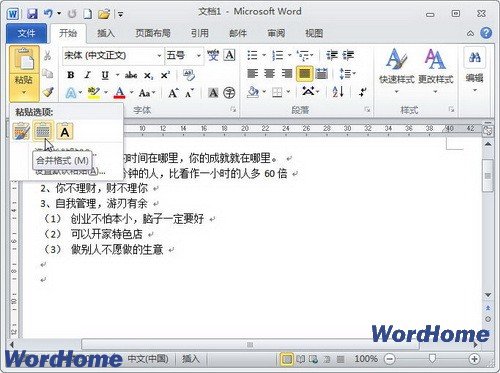Switch to the Page Layout tab
Screen dimensions: 500x373
click(153, 33)
